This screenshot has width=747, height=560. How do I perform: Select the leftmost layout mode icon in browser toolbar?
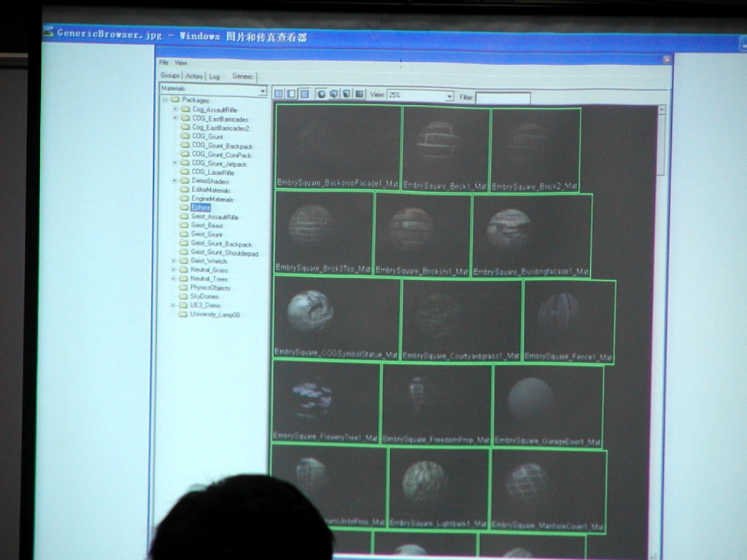[279, 94]
